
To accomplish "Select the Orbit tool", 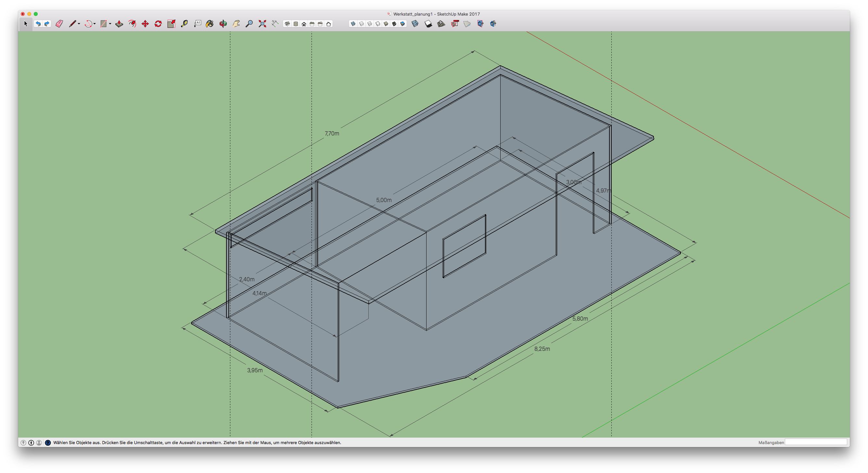I will point(223,24).
